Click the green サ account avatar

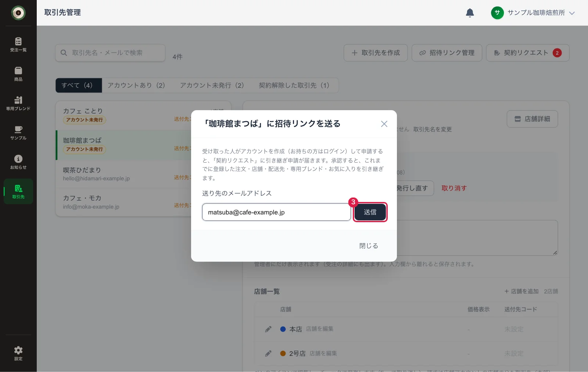pyautogui.click(x=497, y=13)
